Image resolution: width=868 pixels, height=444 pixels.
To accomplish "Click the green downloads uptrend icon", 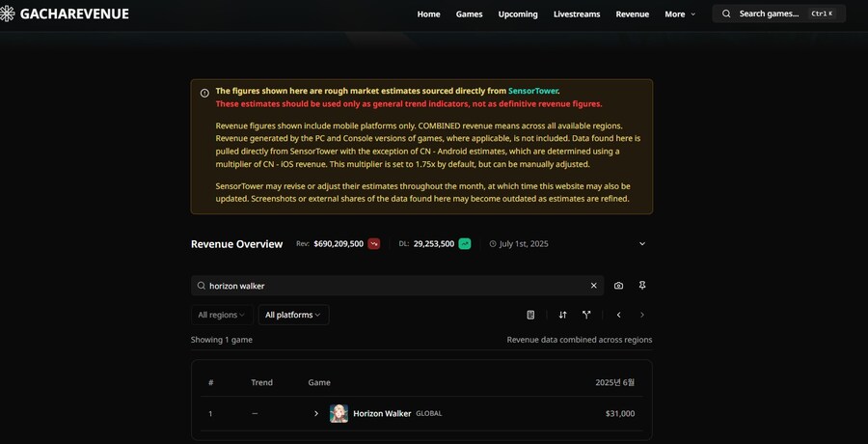I will pos(465,244).
